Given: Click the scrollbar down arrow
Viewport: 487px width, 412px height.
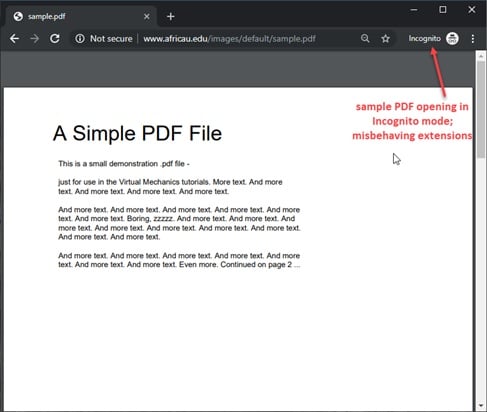Looking at the screenshot, I should tap(481, 406).
